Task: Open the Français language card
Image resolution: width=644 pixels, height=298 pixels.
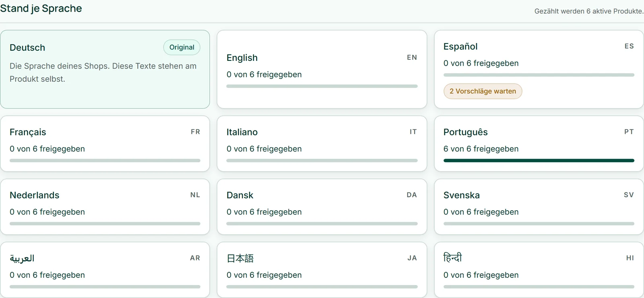Action: (105, 144)
